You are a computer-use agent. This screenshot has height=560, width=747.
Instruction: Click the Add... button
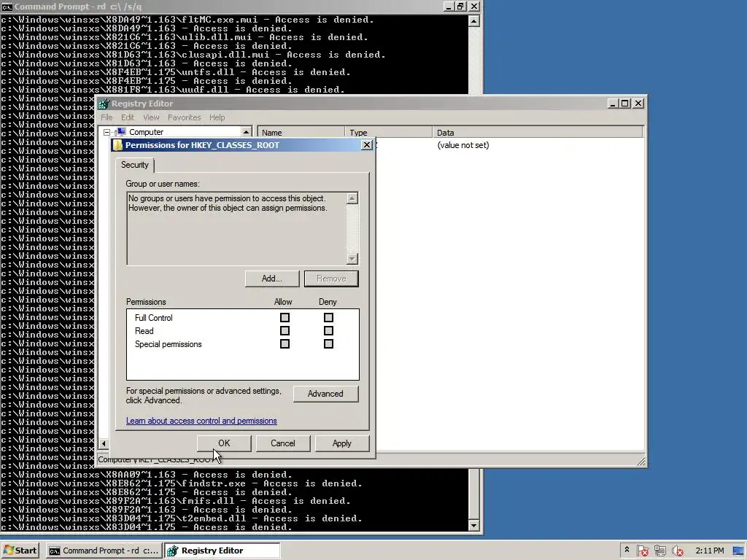point(272,279)
